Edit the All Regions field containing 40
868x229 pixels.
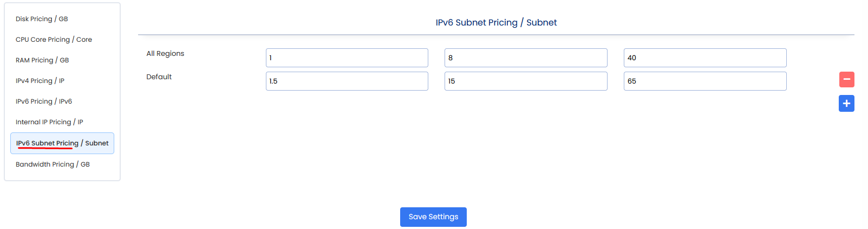click(x=704, y=58)
